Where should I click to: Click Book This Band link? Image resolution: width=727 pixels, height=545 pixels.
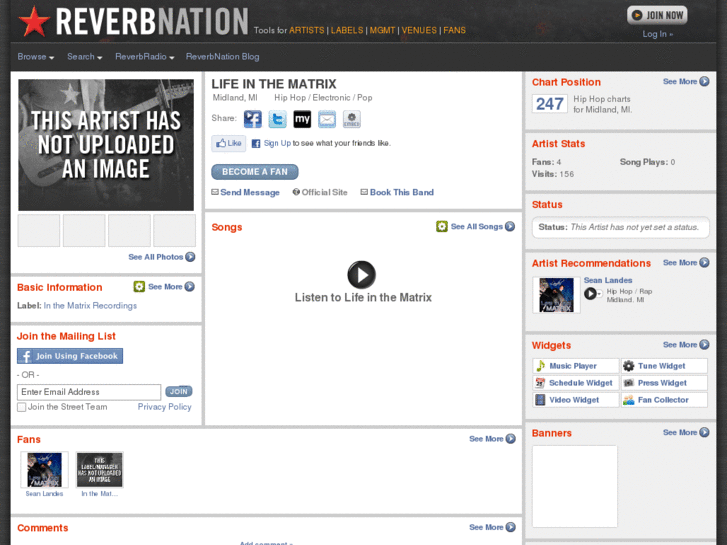click(x=397, y=192)
